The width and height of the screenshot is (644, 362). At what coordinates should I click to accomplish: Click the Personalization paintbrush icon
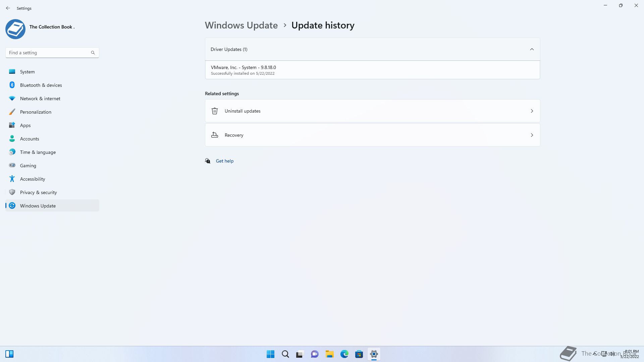tap(12, 112)
